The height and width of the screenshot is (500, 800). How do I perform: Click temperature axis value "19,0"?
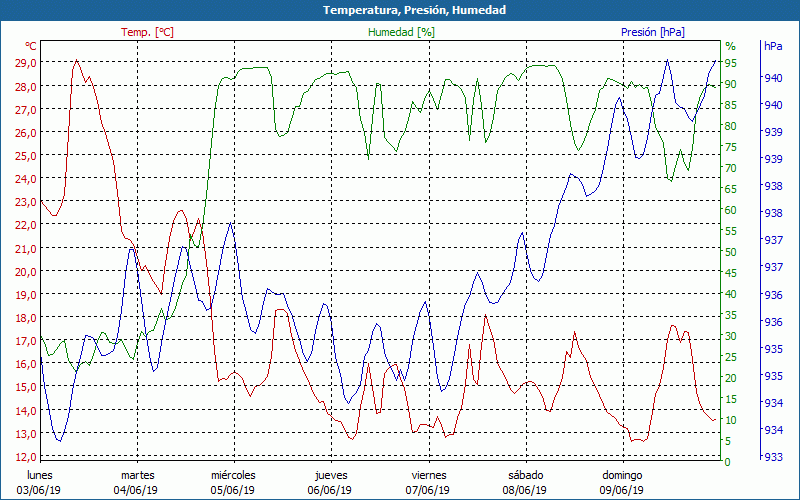pyautogui.click(x=25, y=294)
